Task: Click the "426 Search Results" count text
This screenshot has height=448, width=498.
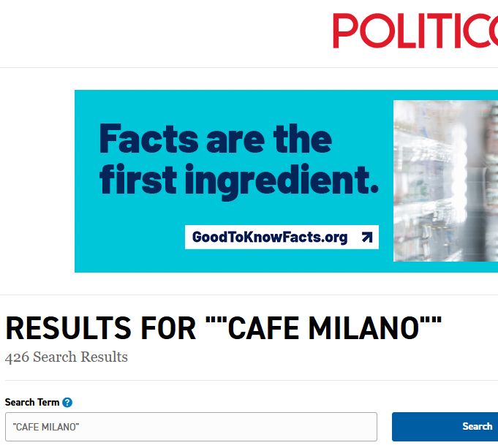Action: pos(67,357)
